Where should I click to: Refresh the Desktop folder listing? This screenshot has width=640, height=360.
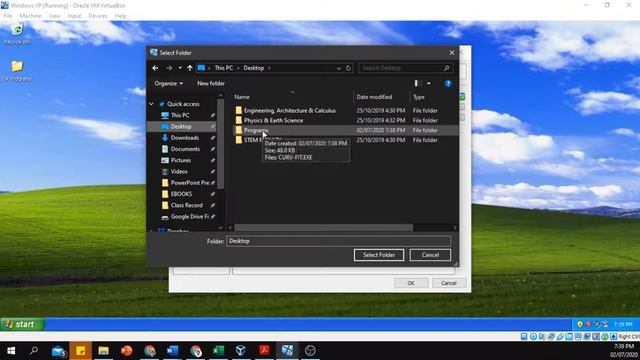click(348, 68)
